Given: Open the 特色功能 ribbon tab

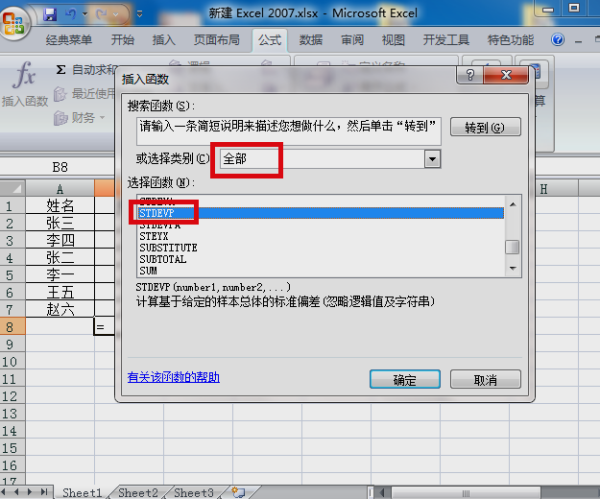Looking at the screenshot, I should (510, 40).
